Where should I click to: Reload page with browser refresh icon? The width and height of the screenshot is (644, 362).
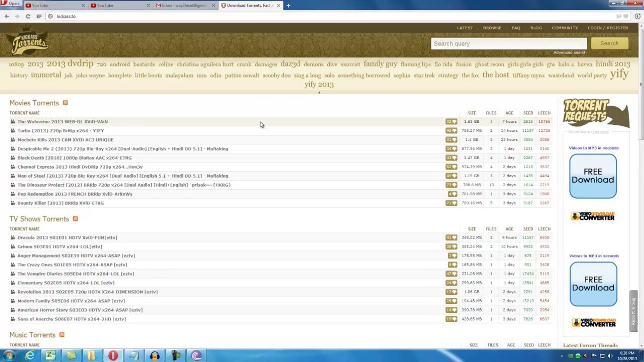(28, 16)
